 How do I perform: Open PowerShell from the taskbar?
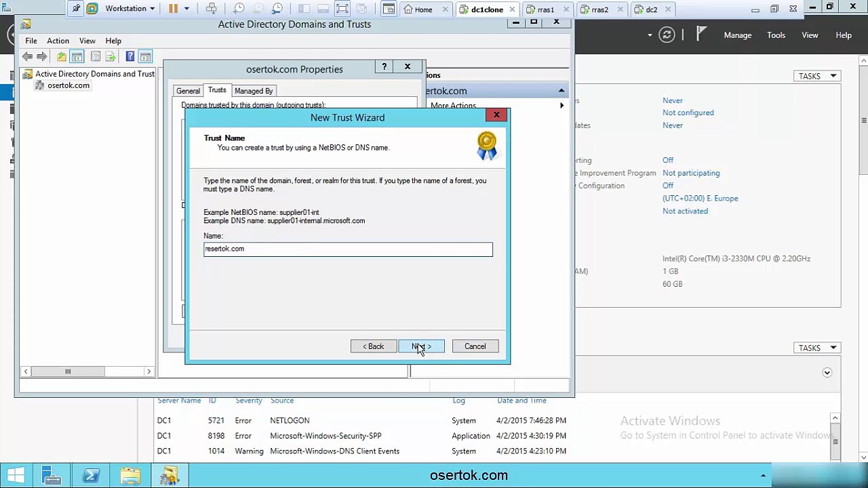tap(91, 476)
